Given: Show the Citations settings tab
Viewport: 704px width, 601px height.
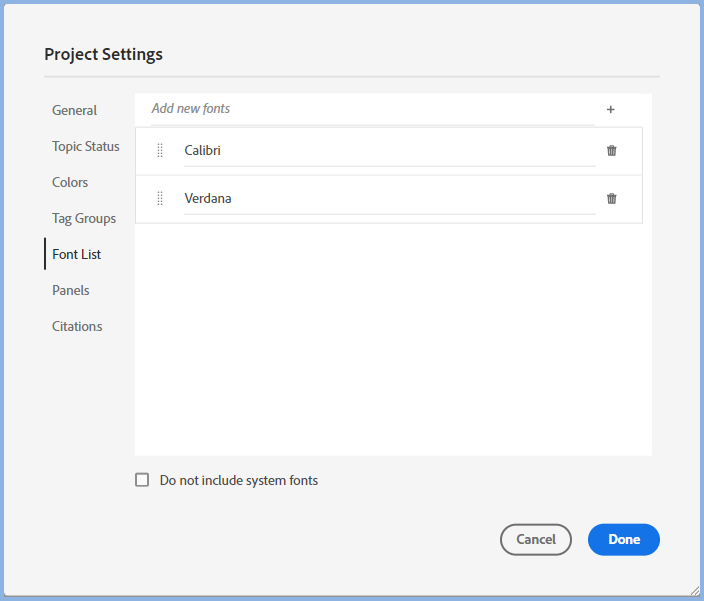Looking at the screenshot, I should pyautogui.click(x=77, y=326).
